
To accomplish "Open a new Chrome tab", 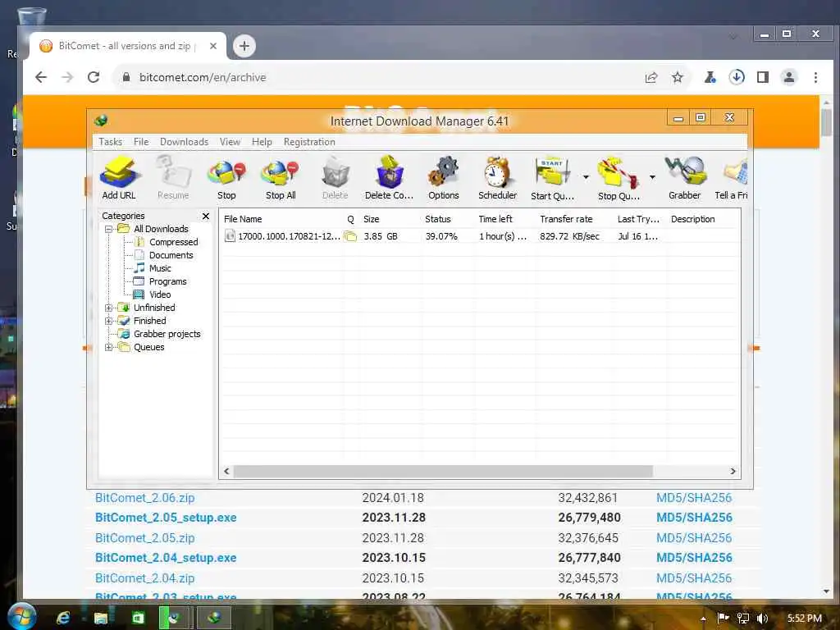I will pyautogui.click(x=244, y=46).
